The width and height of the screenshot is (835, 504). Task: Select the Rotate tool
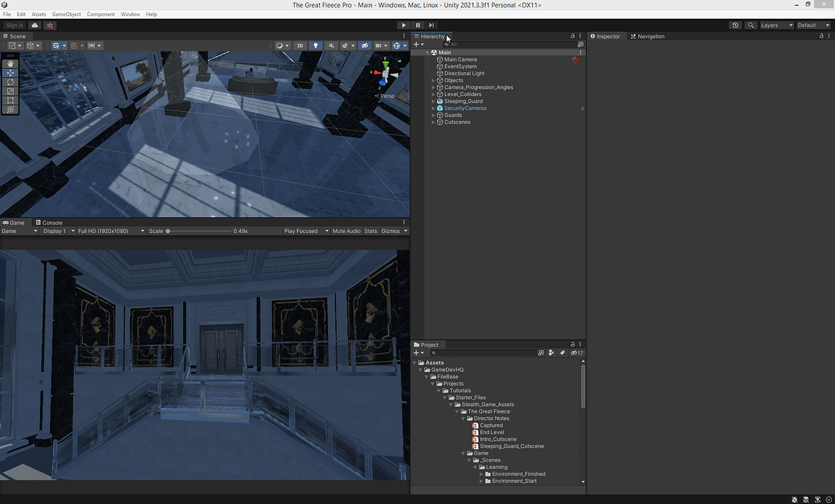(x=10, y=81)
